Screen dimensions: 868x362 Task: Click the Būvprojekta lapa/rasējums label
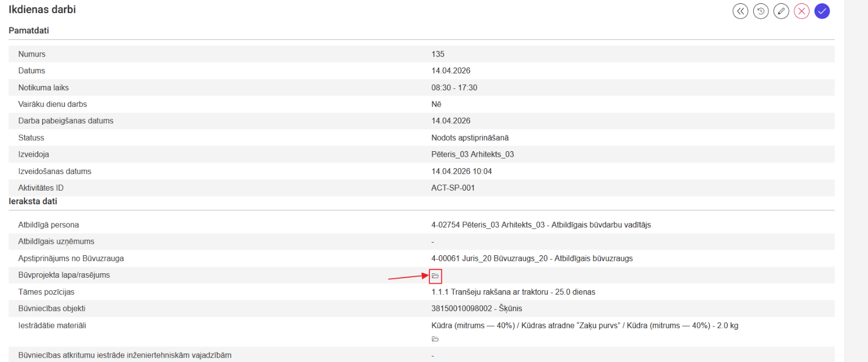pyautogui.click(x=64, y=275)
